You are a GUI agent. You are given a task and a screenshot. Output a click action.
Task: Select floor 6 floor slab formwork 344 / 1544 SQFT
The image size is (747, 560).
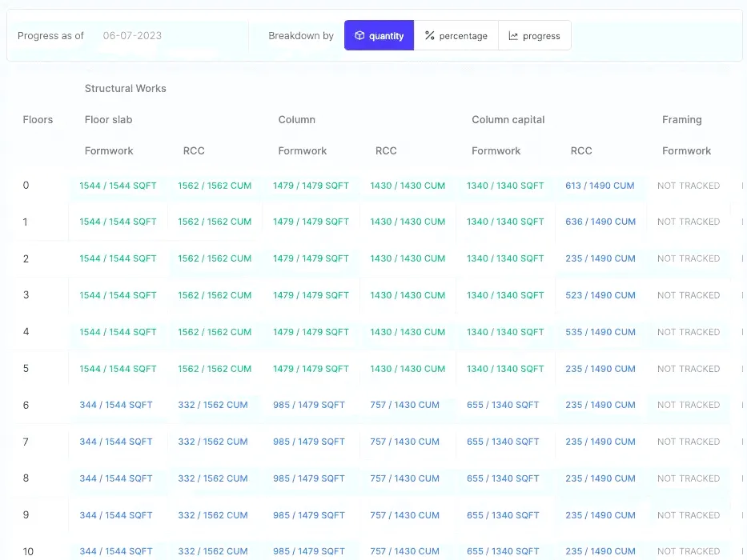click(116, 406)
